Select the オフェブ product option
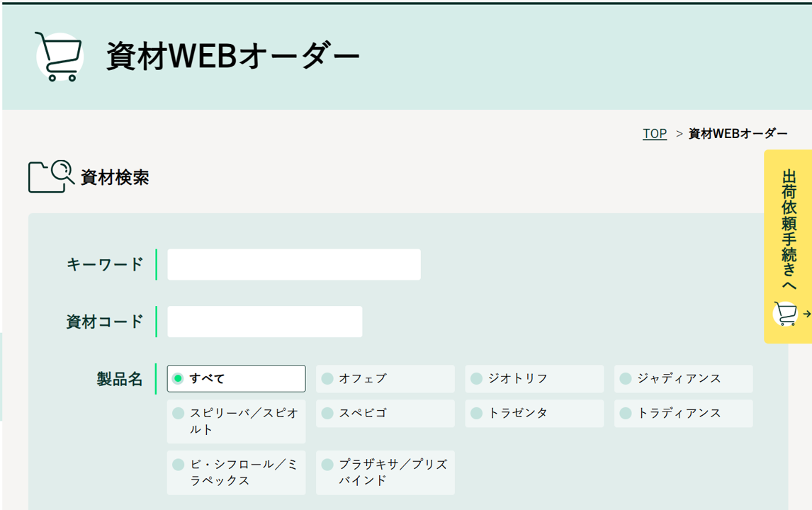This screenshot has width=812, height=510. tap(327, 379)
